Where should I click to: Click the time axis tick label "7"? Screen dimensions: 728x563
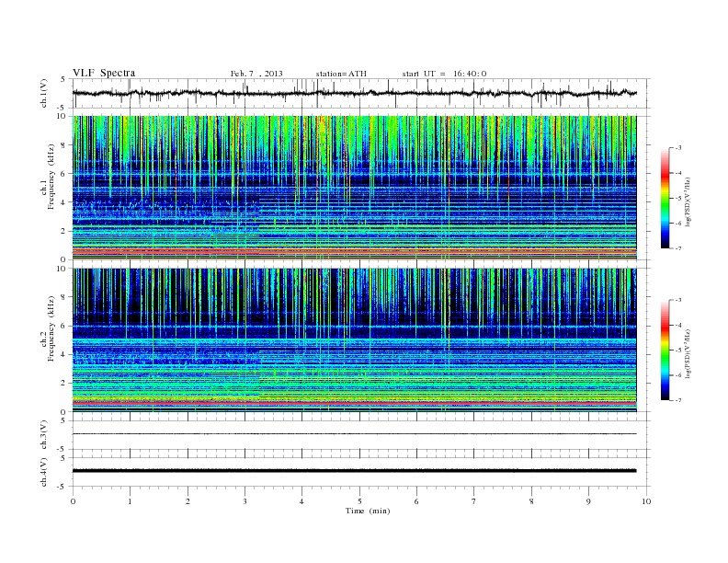tap(474, 501)
